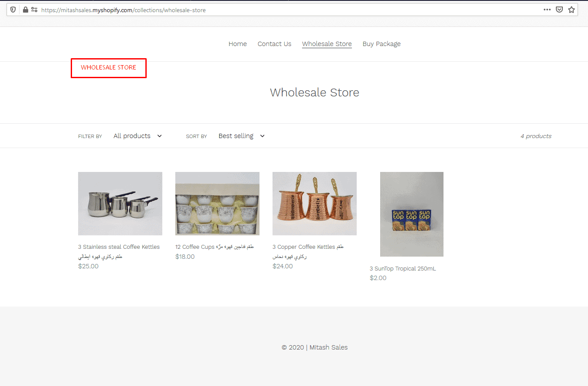Click the 3 SunTop Tropical 250mL title
This screenshot has height=386, width=588.
(x=403, y=269)
